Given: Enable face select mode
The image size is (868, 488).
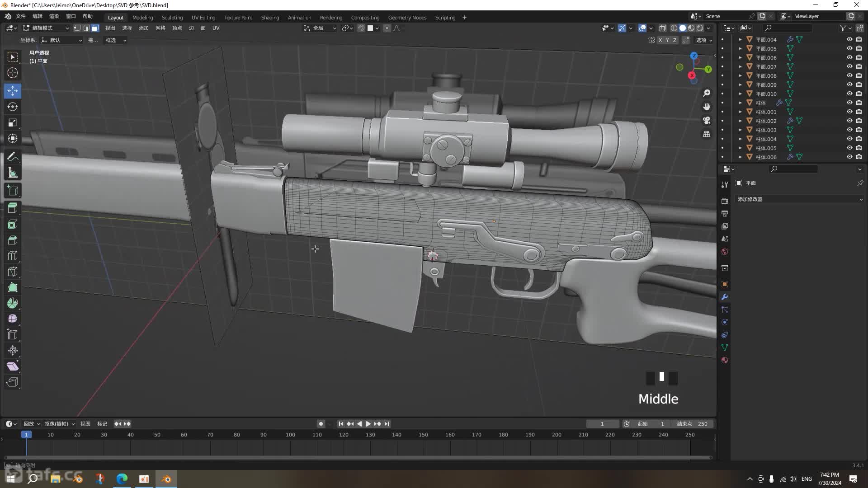Looking at the screenshot, I should 95,28.
